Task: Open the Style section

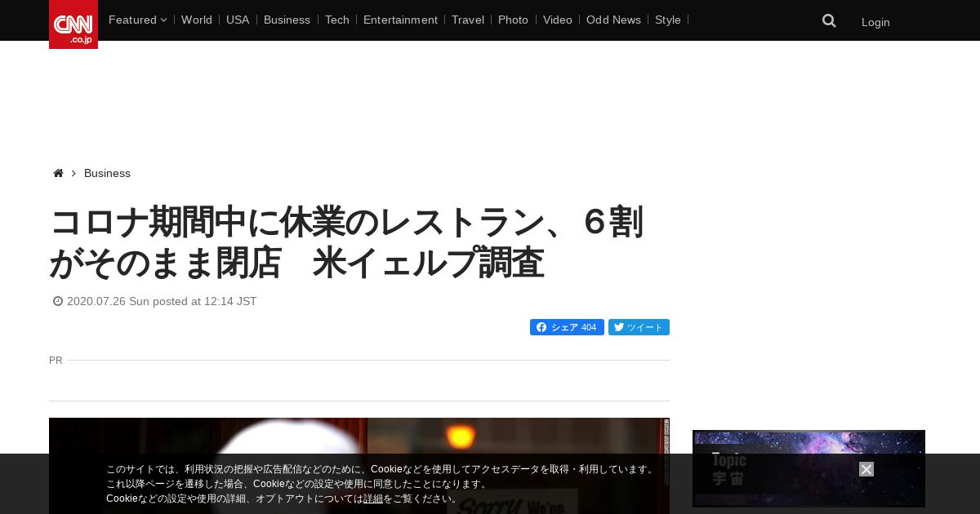Action: [x=668, y=20]
